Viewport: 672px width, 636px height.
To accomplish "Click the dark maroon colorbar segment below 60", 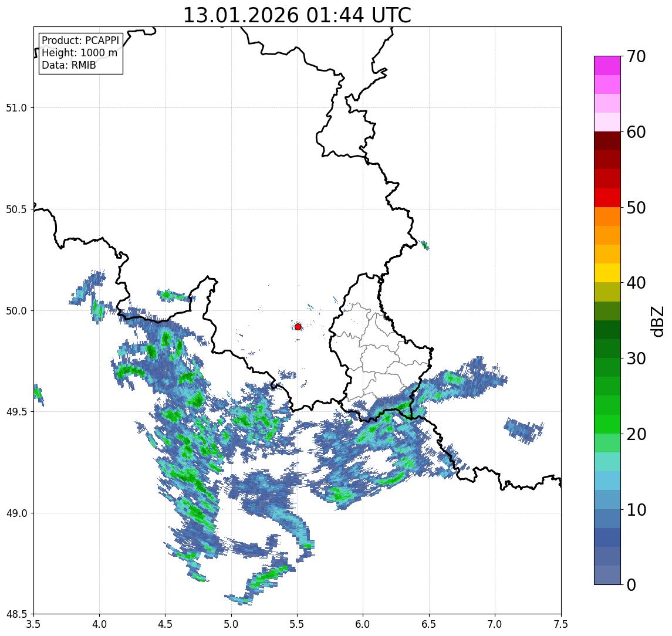I will point(607,141).
